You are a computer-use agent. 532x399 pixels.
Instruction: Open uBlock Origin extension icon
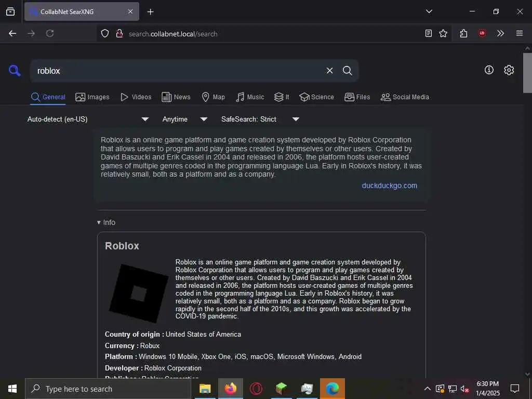tap(482, 33)
